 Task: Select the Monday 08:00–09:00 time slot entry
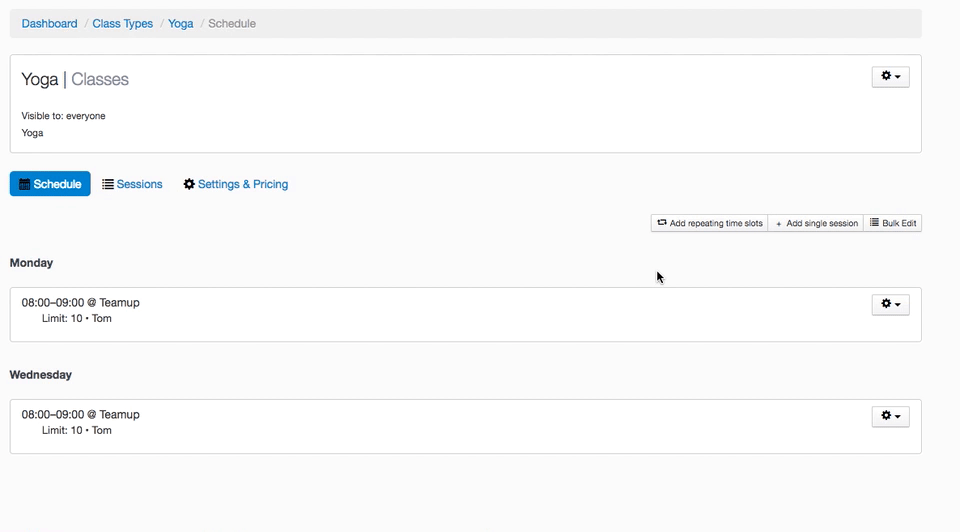(80, 303)
